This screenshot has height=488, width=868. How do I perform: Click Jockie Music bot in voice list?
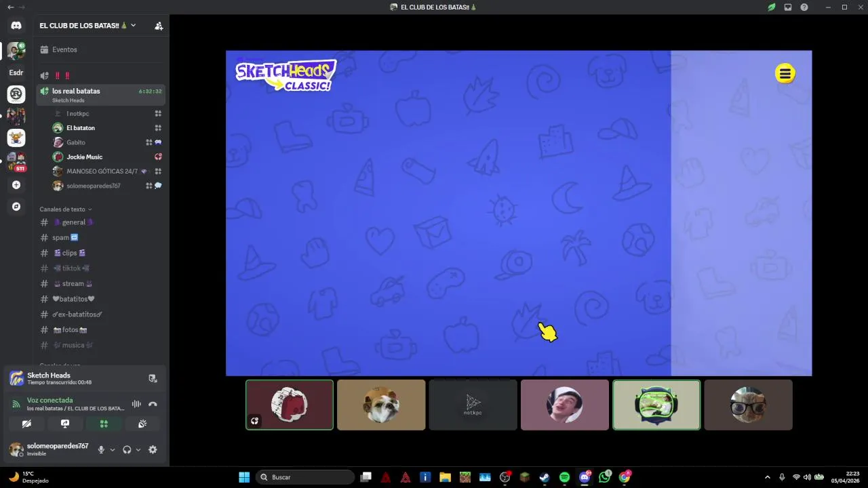[107, 157]
